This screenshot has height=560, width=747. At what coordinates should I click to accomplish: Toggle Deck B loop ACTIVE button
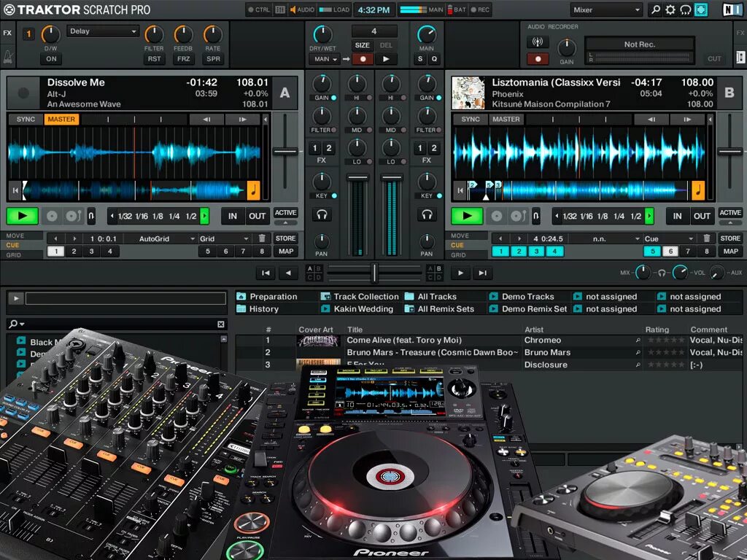click(729, 213)
